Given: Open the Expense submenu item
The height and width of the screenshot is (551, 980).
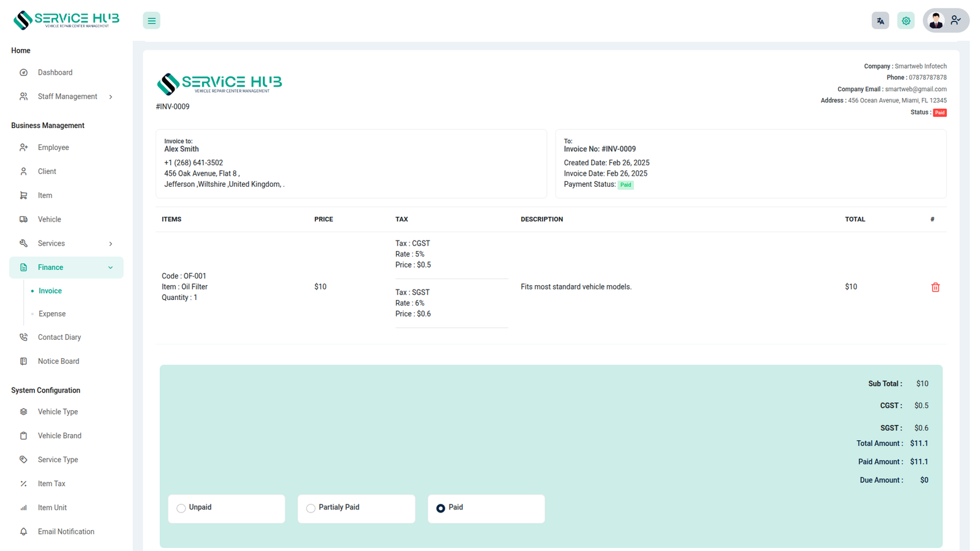Looking at the screenshot, I should click(x=52, y=313).
